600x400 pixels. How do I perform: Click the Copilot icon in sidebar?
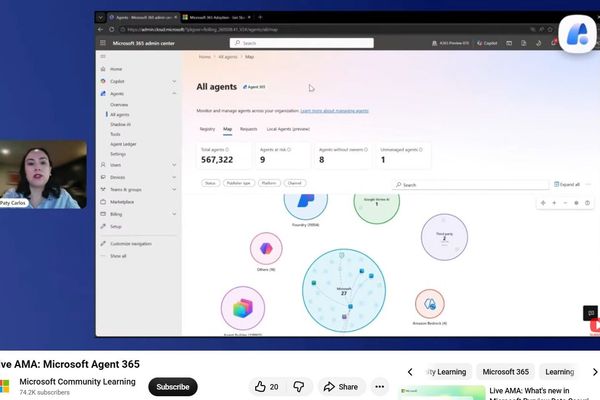(x=103, y=81)
